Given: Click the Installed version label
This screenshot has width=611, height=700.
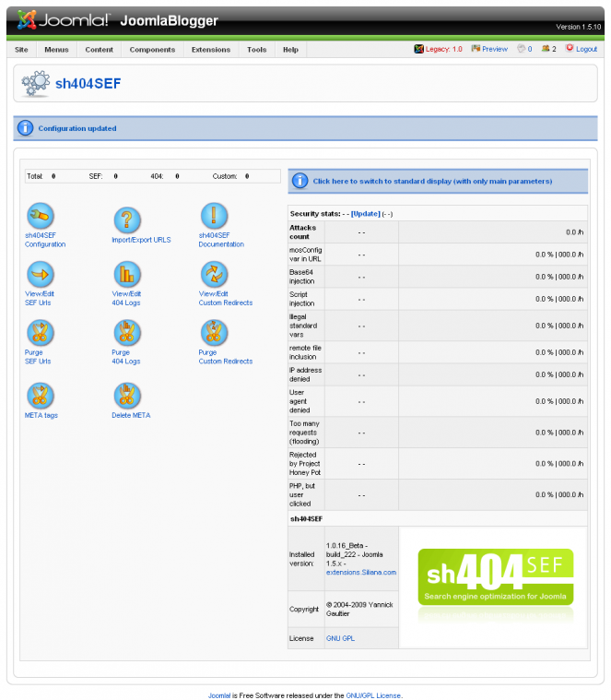Looking at the screenshot, I should 302,559.
